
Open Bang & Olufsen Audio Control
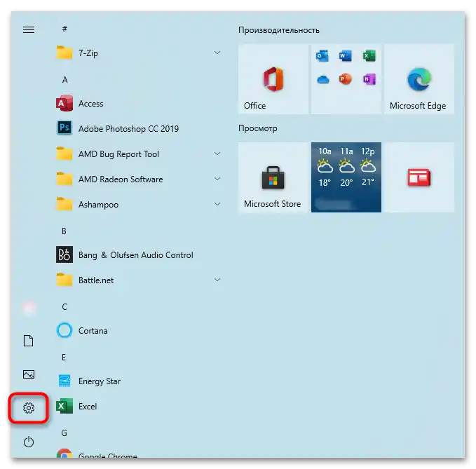pyautogui.click(x=140, y=254)
